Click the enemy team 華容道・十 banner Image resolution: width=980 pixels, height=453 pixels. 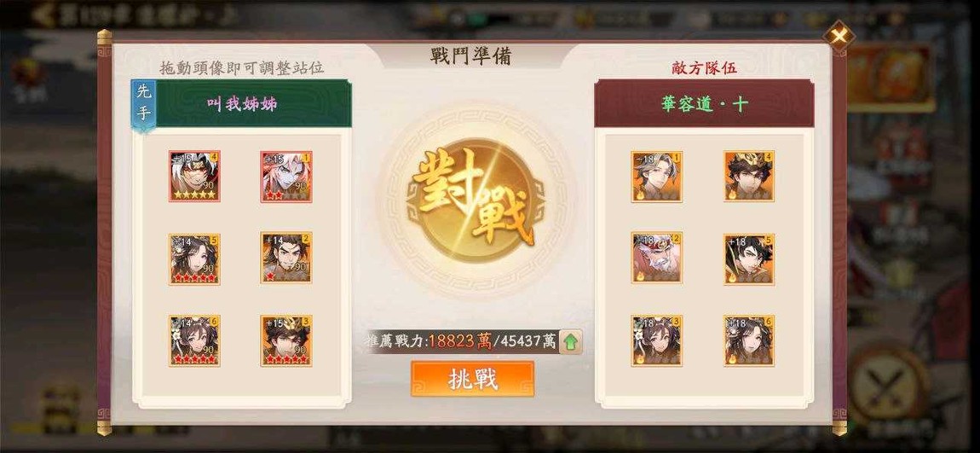pyautogui.click(x=704, y=104)
